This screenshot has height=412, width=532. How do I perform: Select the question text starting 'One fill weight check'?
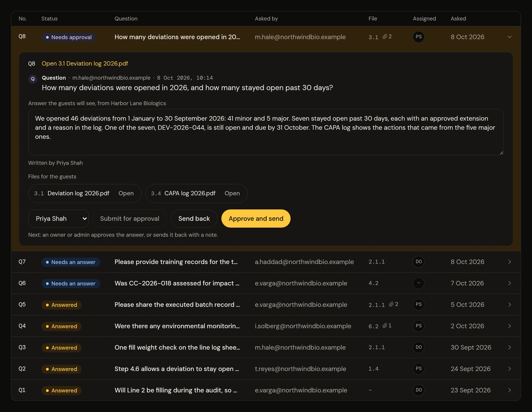pos(177,347)
